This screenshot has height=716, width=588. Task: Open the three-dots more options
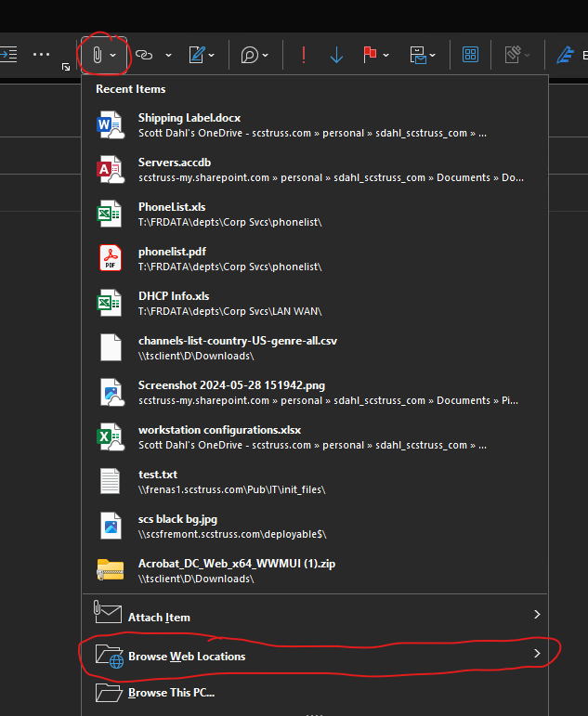click(x=41, y=55)
